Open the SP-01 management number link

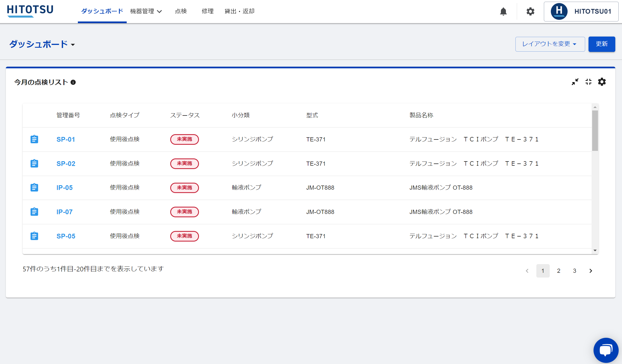66,139
